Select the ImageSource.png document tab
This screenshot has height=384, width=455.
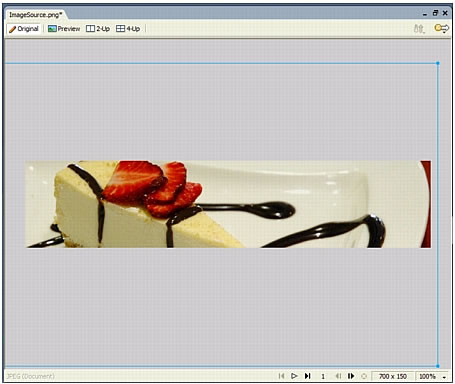(x=36, y=15)
